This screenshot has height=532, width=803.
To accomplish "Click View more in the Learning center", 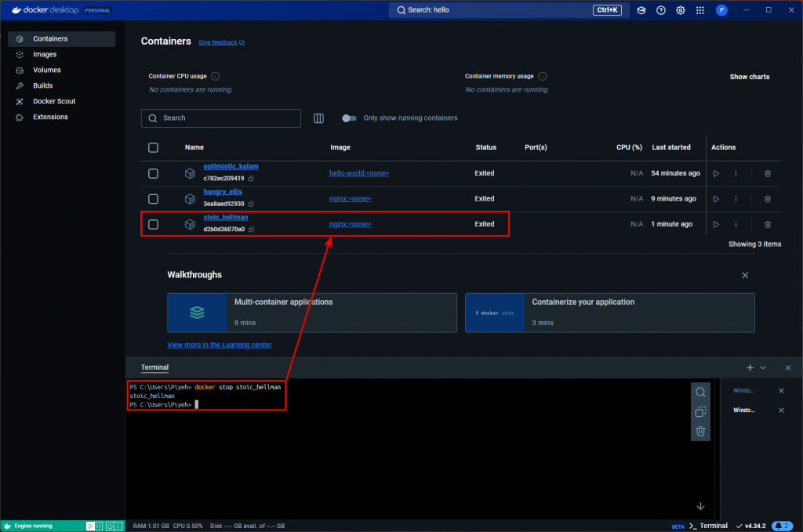I will tap(220, 345).
